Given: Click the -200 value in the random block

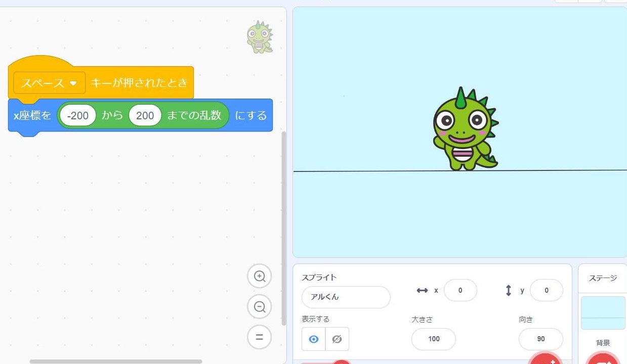Looking at the screenshot, I should tap(77, 115).
